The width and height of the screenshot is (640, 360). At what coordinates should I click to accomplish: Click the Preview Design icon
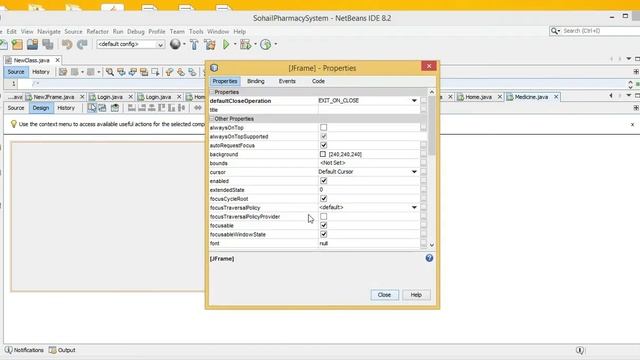coord(115,108)
